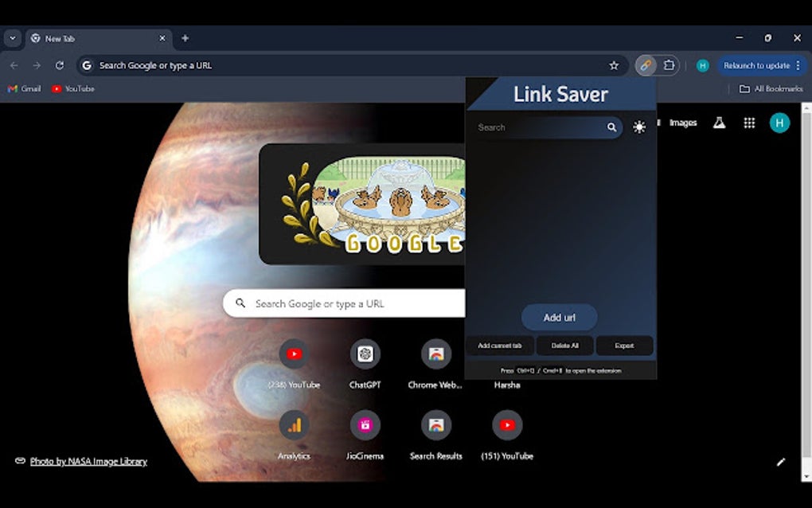Click the customize Chrome pencil icon
The height and width of the screenshot is (508, 812).
tap(781, 462)
